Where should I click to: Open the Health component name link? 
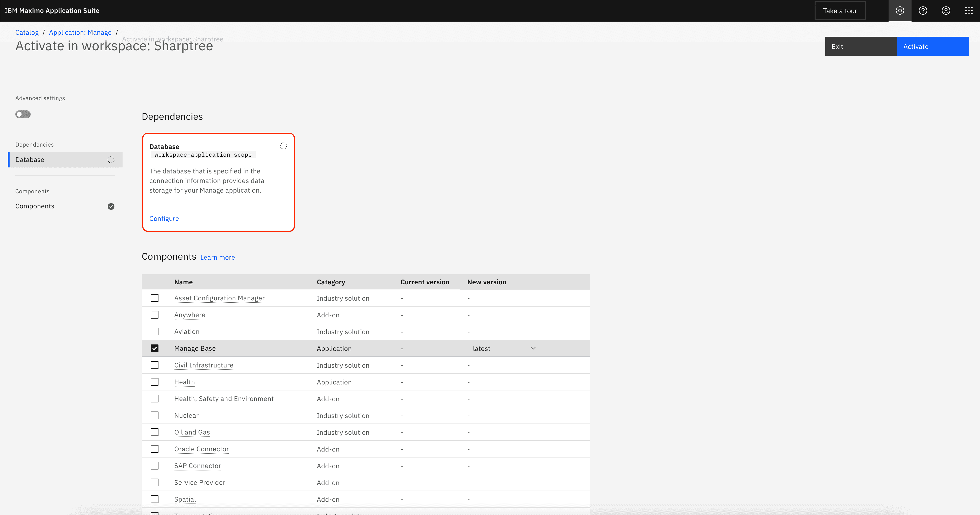tap(185, 382)
